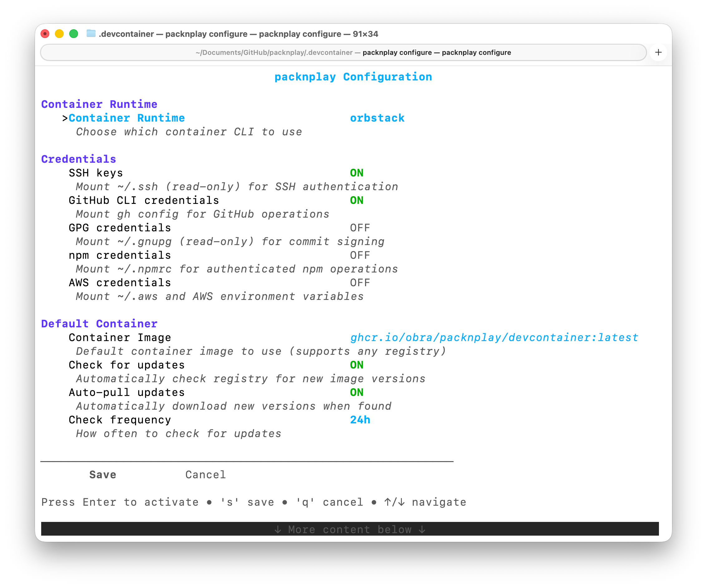Select the Container Runtime menu row

point(127,118)
